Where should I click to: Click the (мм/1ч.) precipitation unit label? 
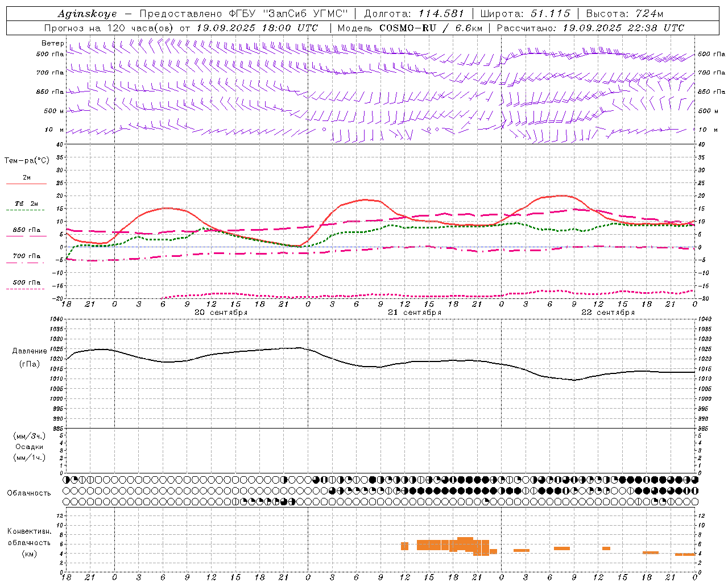point(30,458)
